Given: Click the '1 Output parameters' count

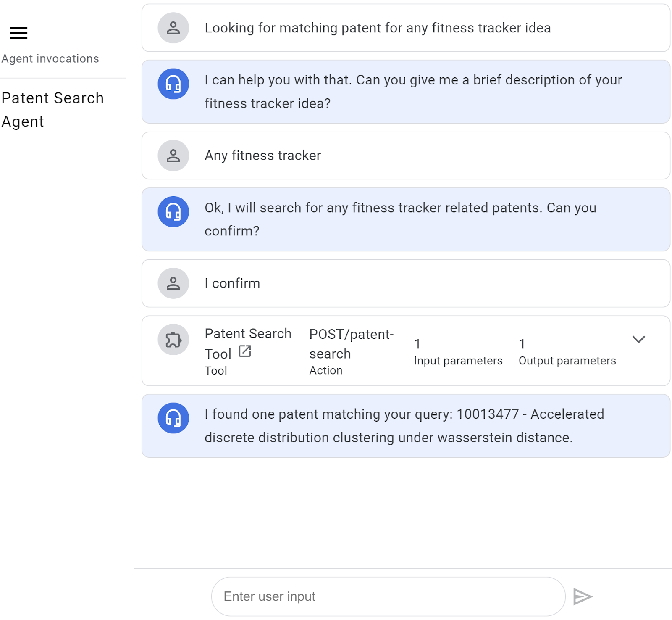Looking at the screenshot, I should tap(567, 352).
